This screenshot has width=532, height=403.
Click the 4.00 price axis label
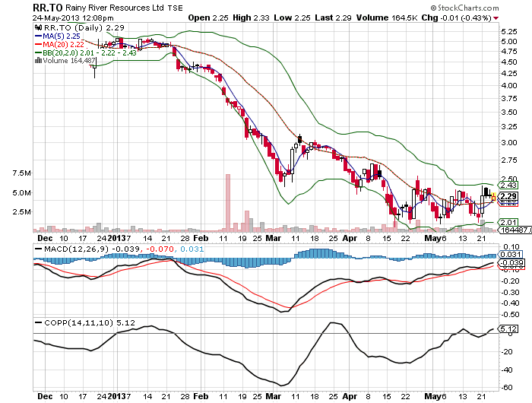point(509,86)
